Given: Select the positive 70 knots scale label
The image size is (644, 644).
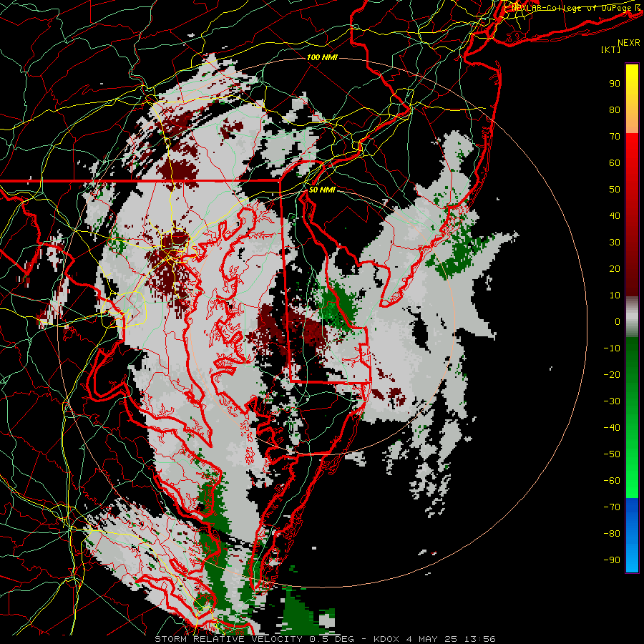Looking at the screenshot, I should click(615, 137).
